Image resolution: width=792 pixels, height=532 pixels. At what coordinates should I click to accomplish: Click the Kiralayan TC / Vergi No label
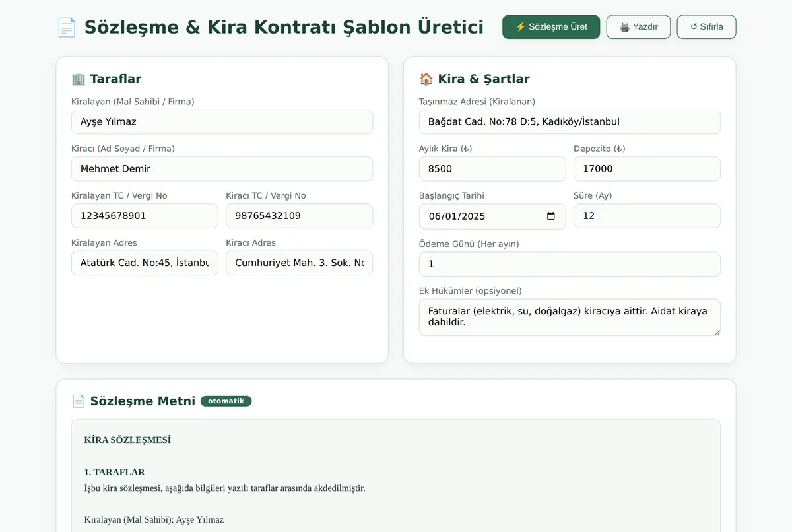119,195
